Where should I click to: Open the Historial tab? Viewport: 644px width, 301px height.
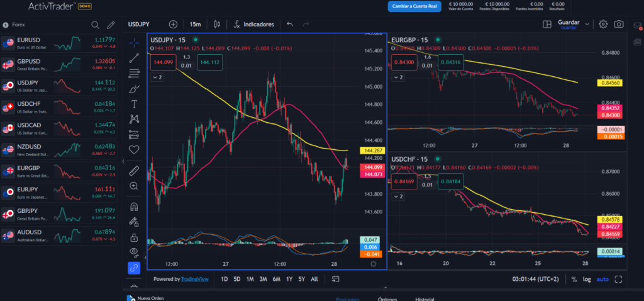pyautogui.click(x=426, y=299)
